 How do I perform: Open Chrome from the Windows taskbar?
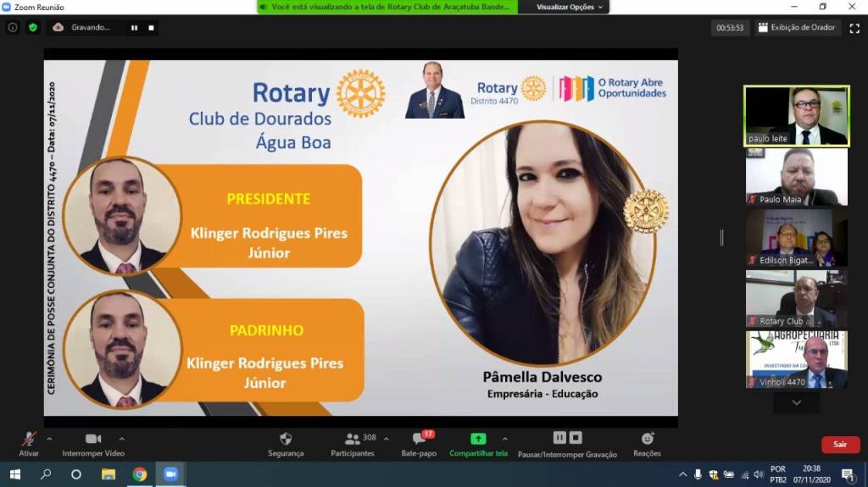pyautogui.click(x=139, y=474)
